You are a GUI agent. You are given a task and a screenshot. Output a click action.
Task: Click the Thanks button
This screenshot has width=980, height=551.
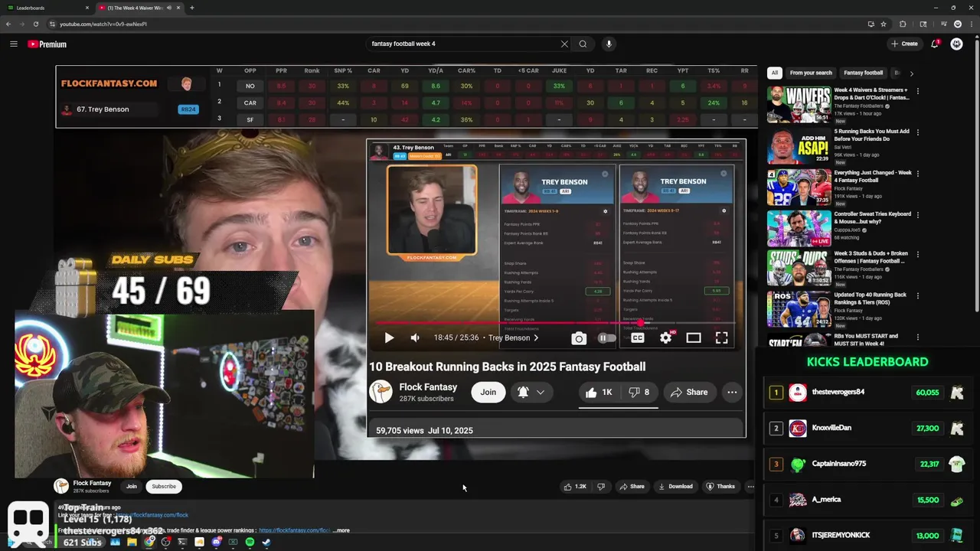point(720,486)
